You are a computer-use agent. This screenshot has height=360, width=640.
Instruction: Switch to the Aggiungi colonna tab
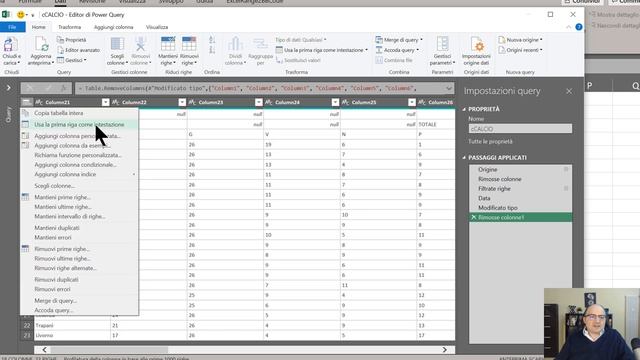113,27
